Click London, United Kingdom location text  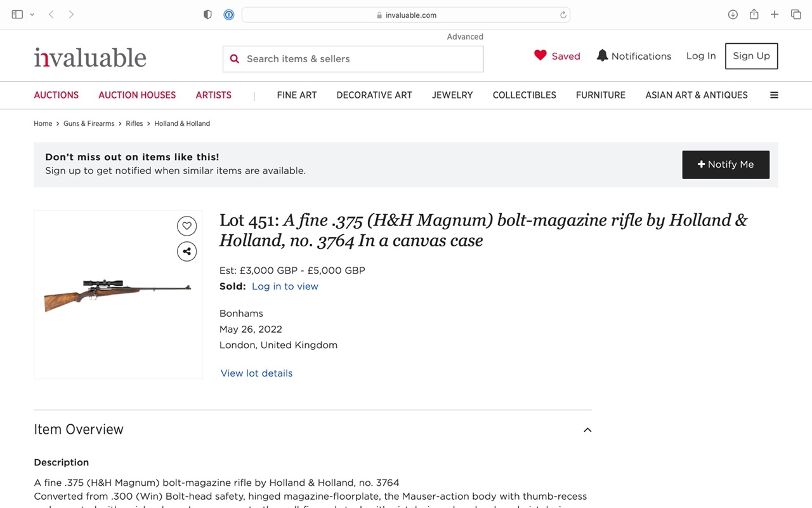coord(278,345)
